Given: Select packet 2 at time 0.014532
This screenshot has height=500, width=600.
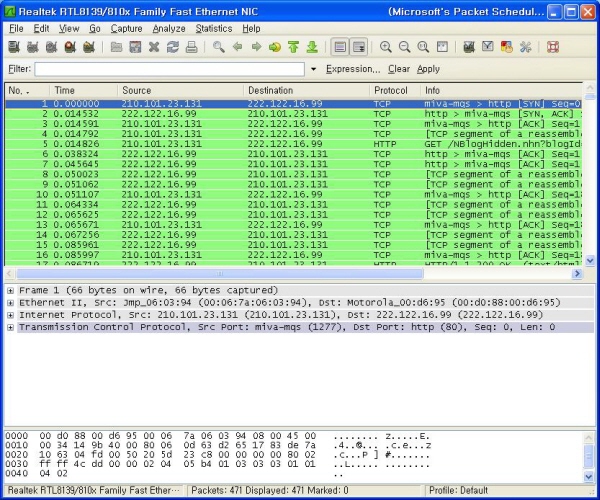Looking at the screenshot, I should (293, 114).
